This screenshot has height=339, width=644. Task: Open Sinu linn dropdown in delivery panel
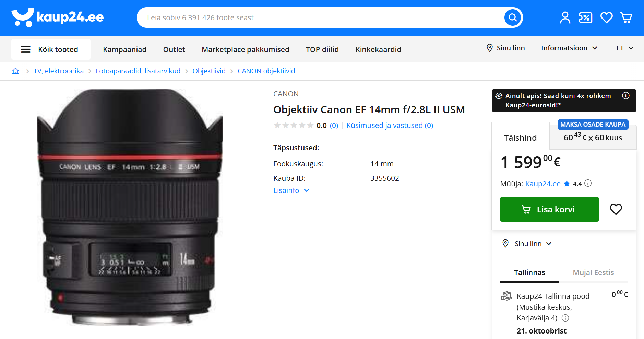point(533,244)
